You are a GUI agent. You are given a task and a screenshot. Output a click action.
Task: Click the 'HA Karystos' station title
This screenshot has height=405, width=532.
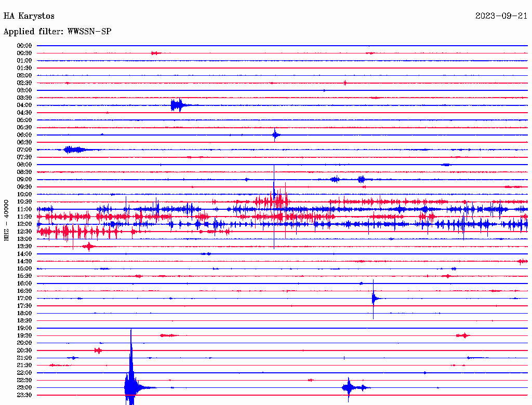(x=29, y=16)
